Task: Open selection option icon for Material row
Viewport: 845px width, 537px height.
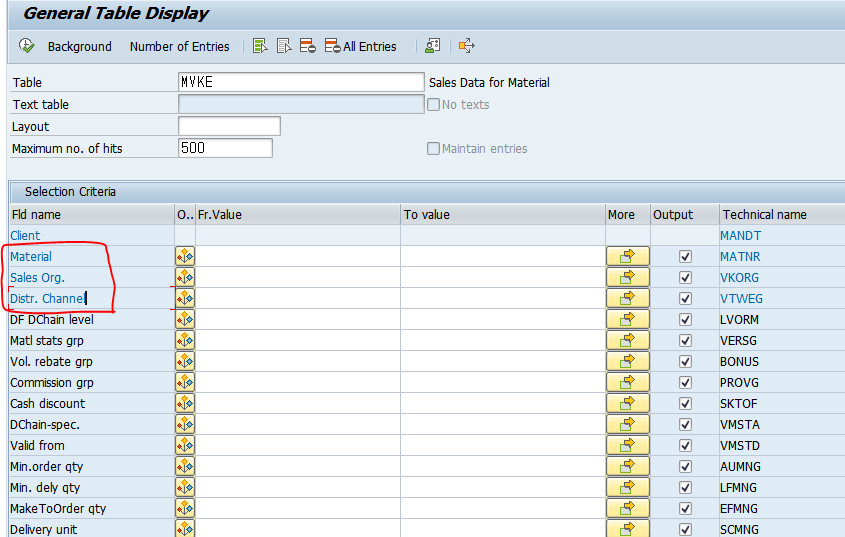Action: click(x=185, y=256)
